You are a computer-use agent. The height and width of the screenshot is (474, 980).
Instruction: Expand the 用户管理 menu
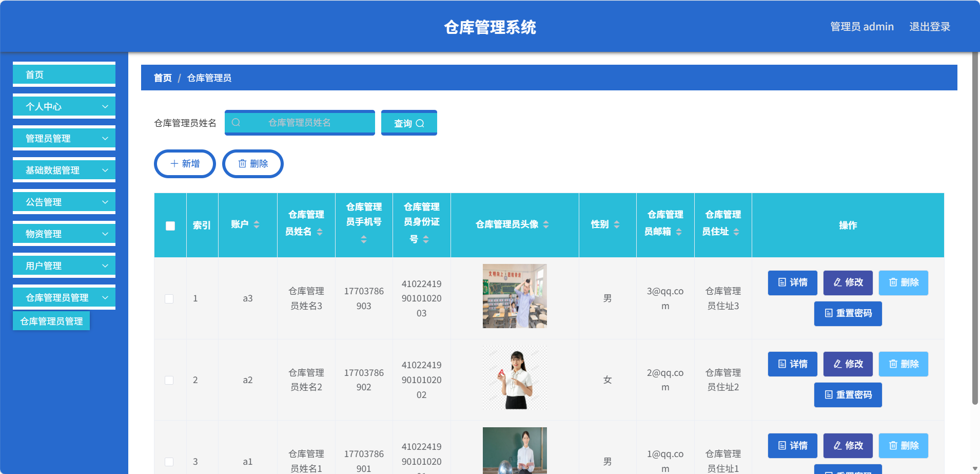click(64, 266)
